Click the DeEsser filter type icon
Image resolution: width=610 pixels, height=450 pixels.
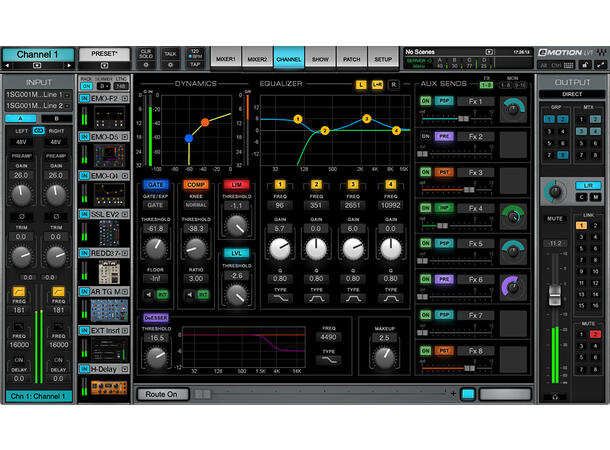(x=329, y=361)
